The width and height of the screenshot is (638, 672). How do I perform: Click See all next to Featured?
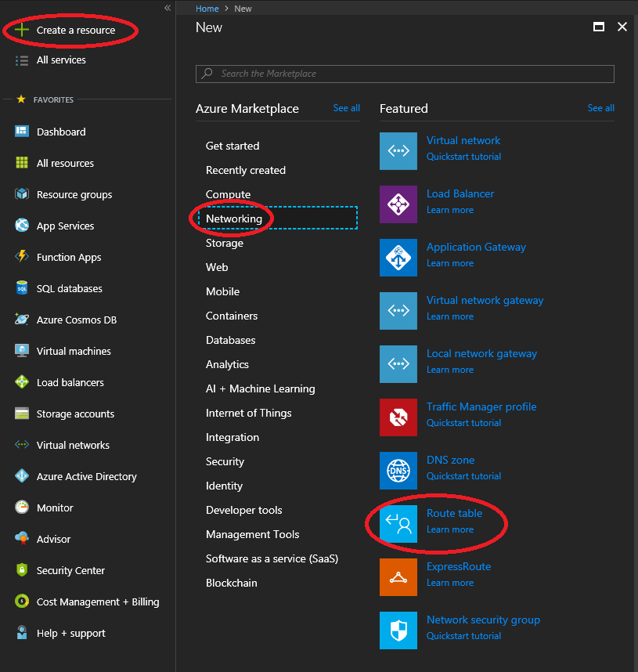point(600,108)
